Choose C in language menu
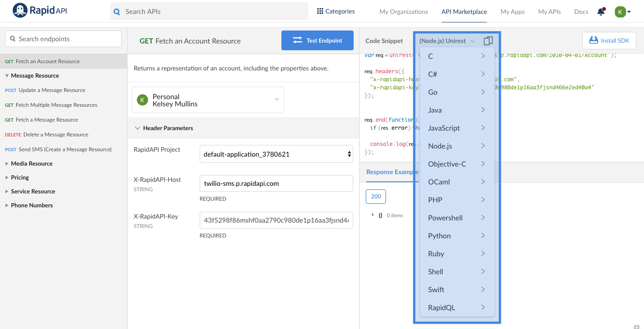The width and height of the screenshot is (644, 329). [x=457, y=56]
